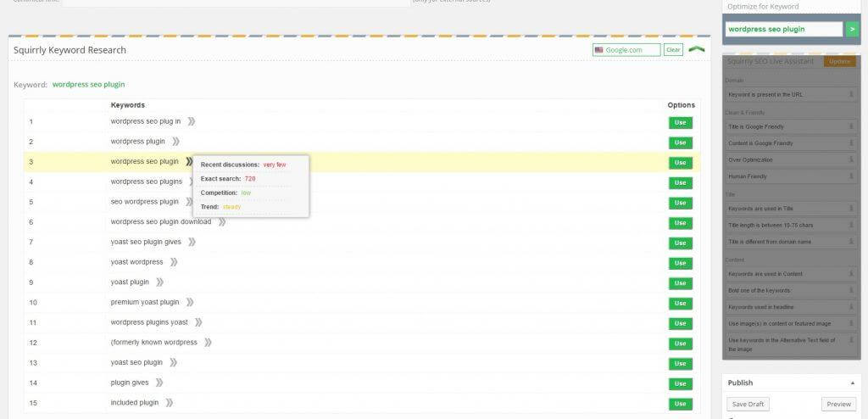868x419 pixels.
Task: Show stats arrows for 'yoast seo plugin gives'
Action: click(192, 242)
